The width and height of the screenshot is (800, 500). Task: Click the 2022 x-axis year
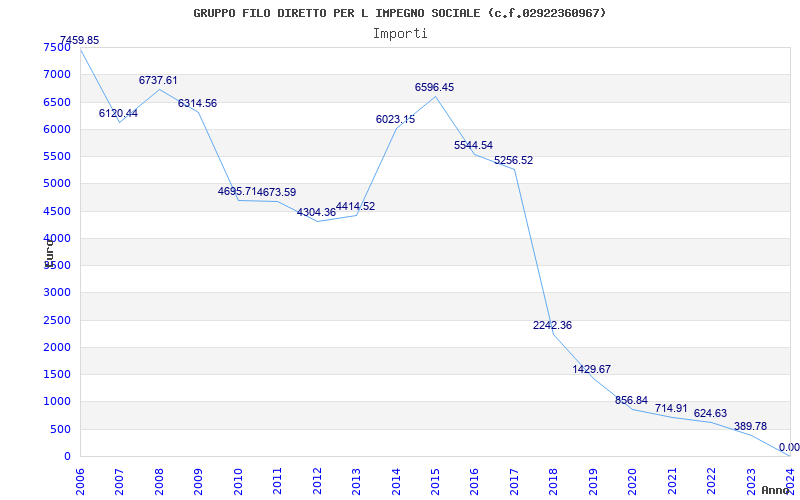(x=711, y=481)
